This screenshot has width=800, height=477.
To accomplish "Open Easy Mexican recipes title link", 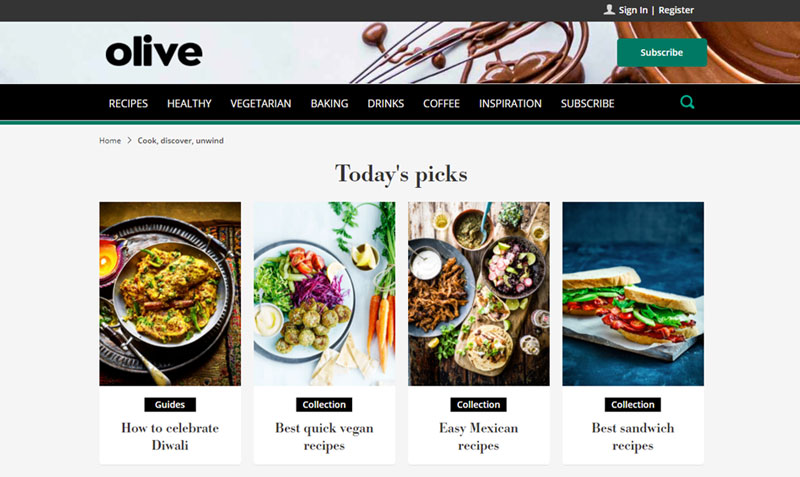I will [479, 437].
